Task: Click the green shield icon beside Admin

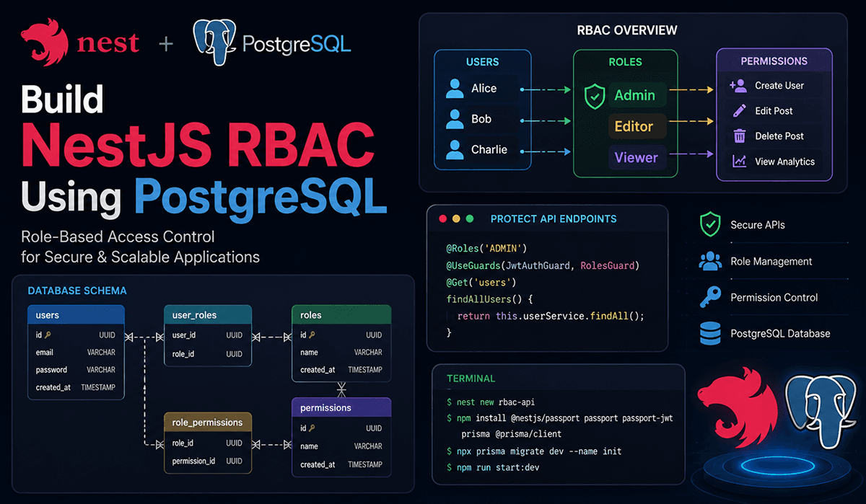Action: pyautogui.click(x=594, y=96)
